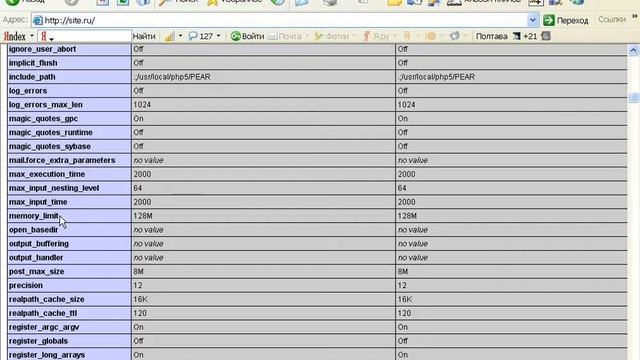
Task: Click the register_globals directive cell
Action: [x=69, y=340]
